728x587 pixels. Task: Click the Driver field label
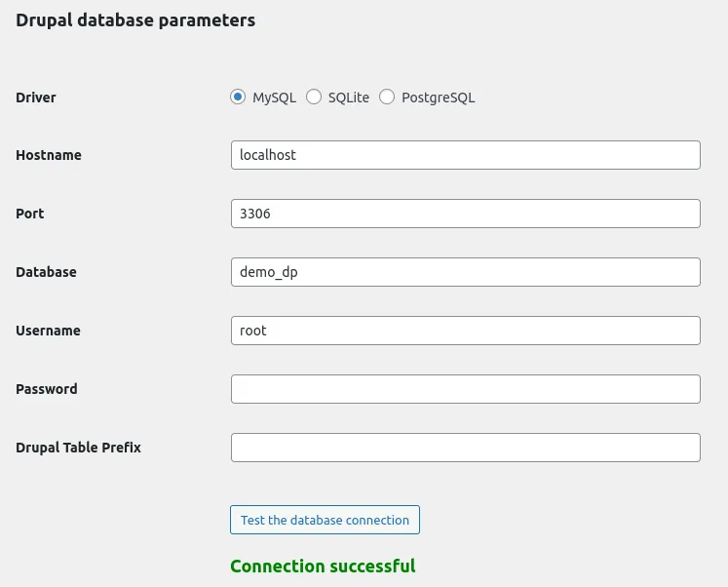[x=36, y=98]
